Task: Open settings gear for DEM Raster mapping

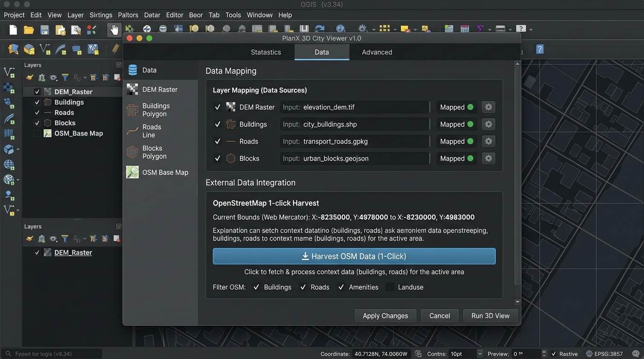Action: click(488, 107)
